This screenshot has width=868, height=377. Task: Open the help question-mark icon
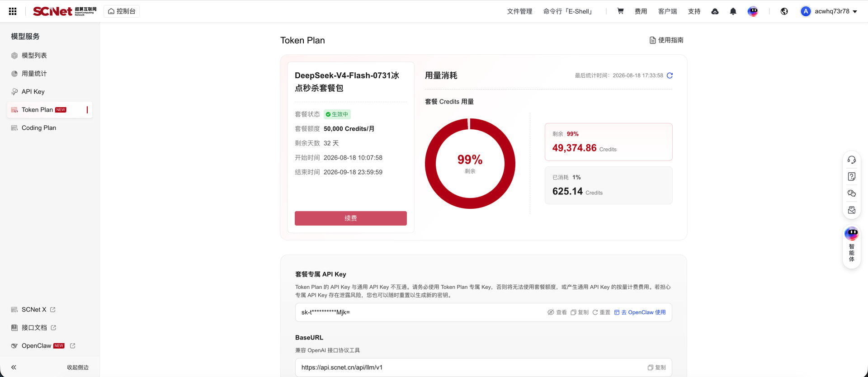(852, 176)
